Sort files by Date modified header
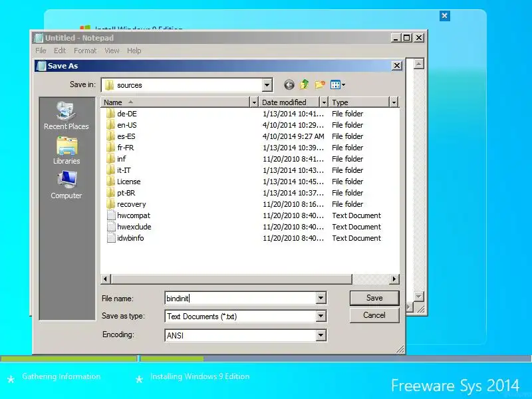The width and height of the screenshot is (532, 399). [x=289, y=102]
